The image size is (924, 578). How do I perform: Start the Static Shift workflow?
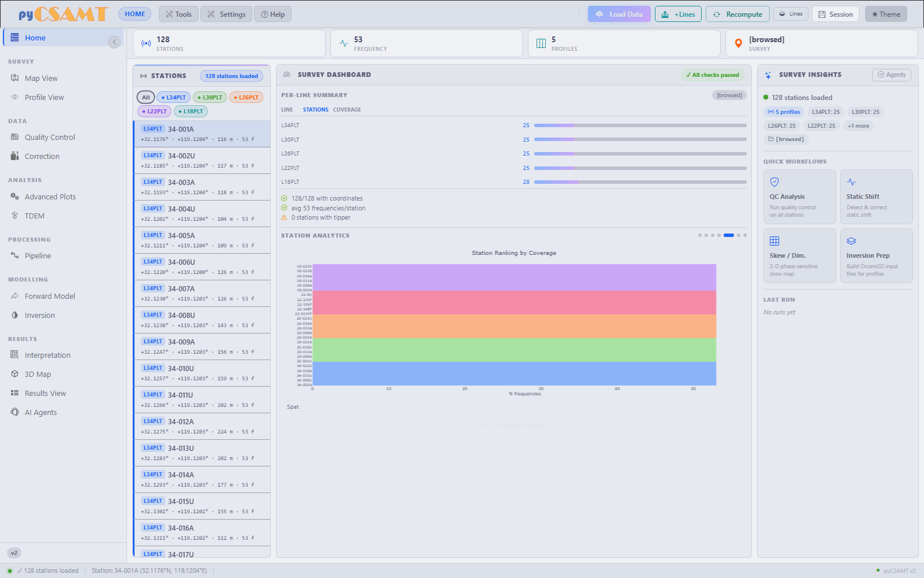(877, 197)
